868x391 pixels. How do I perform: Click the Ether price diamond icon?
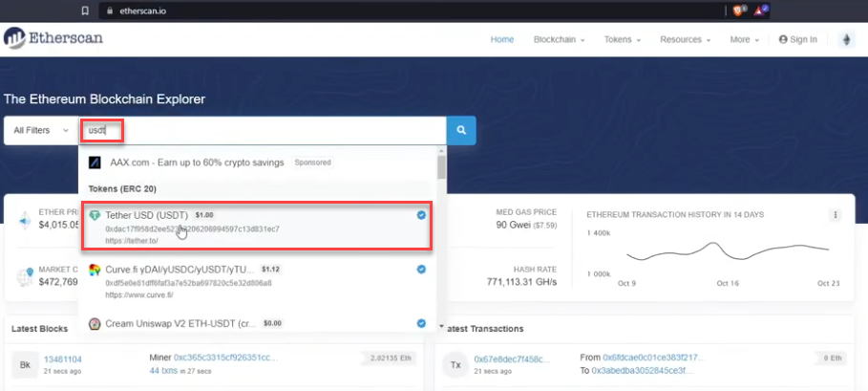point(25,219)
